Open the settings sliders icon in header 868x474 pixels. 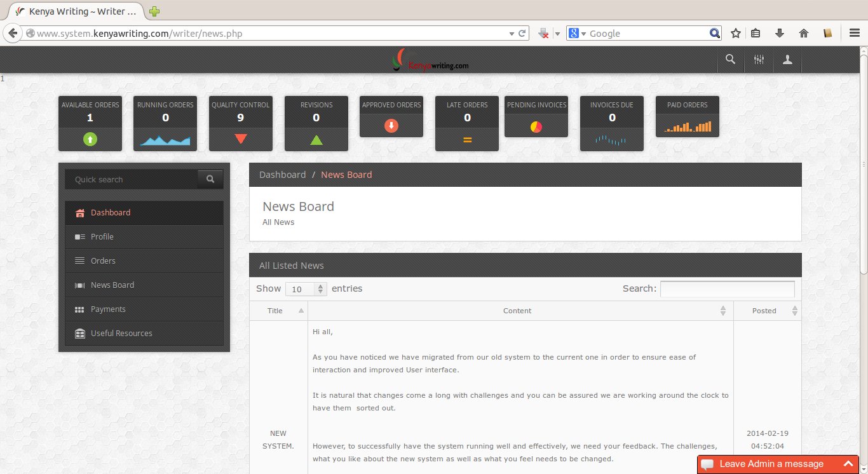click(759, 60)
